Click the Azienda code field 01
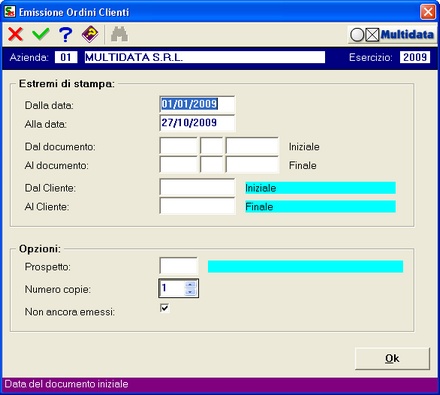This screenshot has height=395, width=440. pos(66,57)
